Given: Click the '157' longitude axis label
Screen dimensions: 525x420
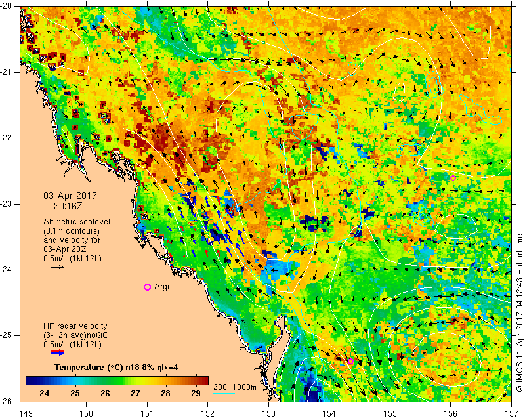Looking at the screenshot, I should [x=512, y=414].
